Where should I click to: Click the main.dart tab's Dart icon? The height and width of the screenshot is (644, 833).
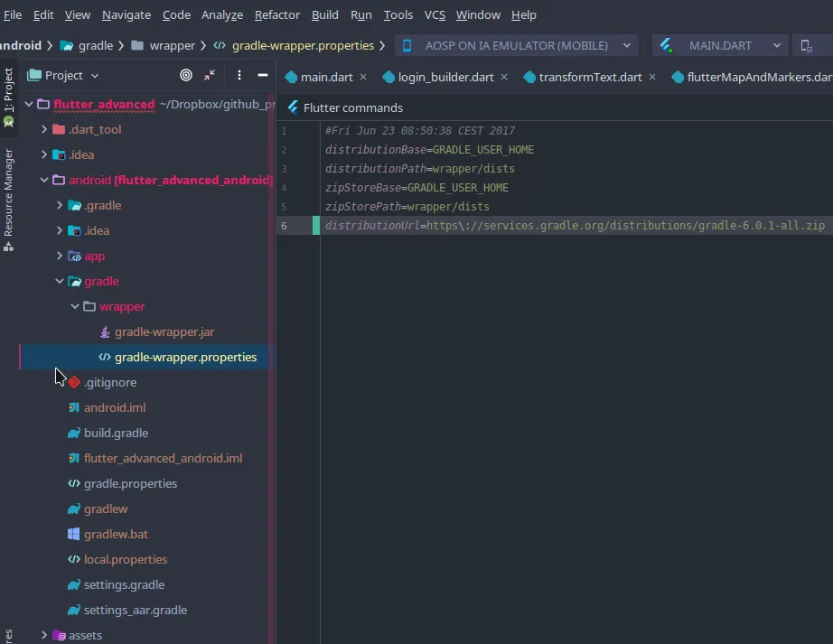click(291, 78)
